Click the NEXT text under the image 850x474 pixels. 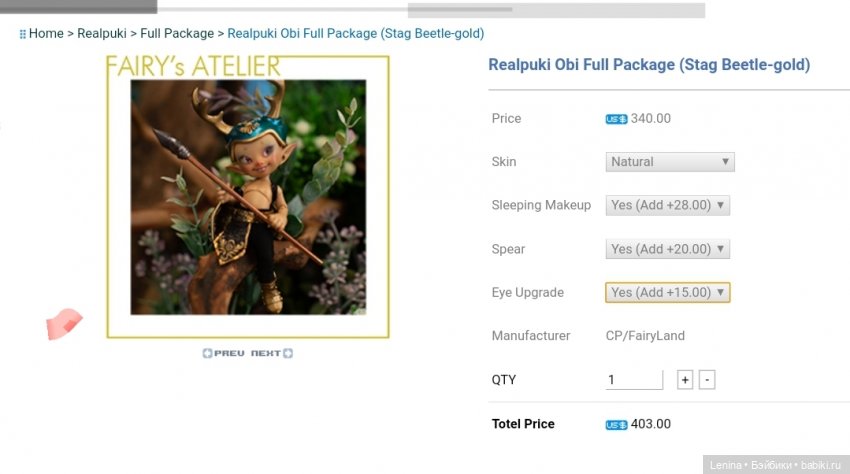[265, 353]
